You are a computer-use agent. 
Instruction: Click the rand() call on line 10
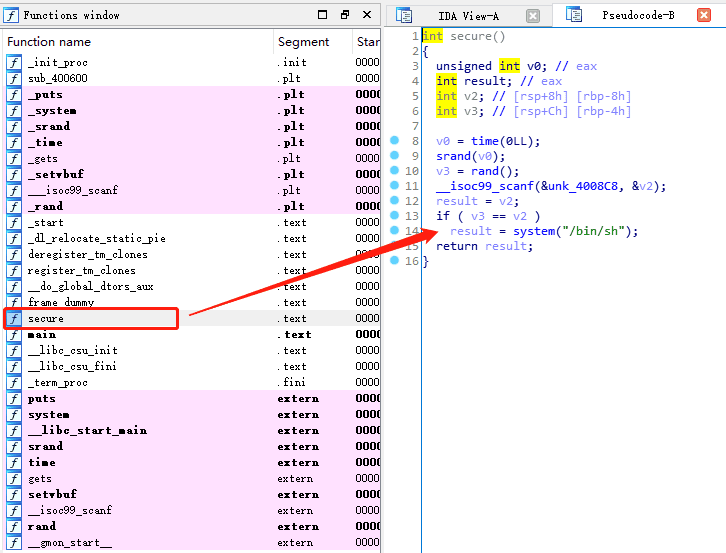point(492,171)
